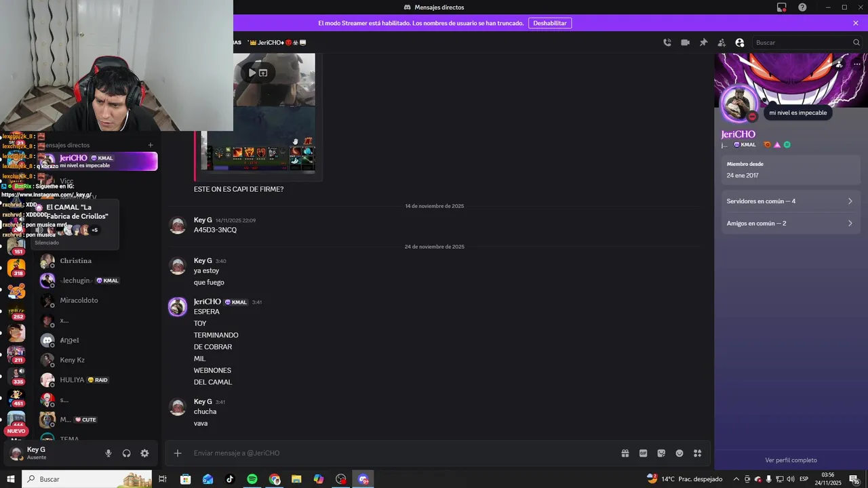Open File Explorer from the taskbar
The height and width of the screenshot is (488, 868).
[x=296, y=479]
